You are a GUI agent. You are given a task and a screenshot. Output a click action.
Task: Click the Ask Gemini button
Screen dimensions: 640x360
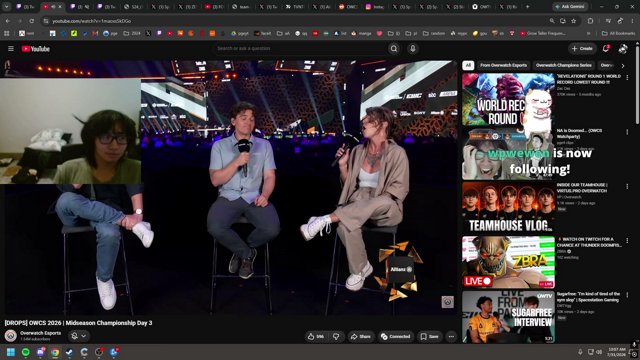click(570, 7)
